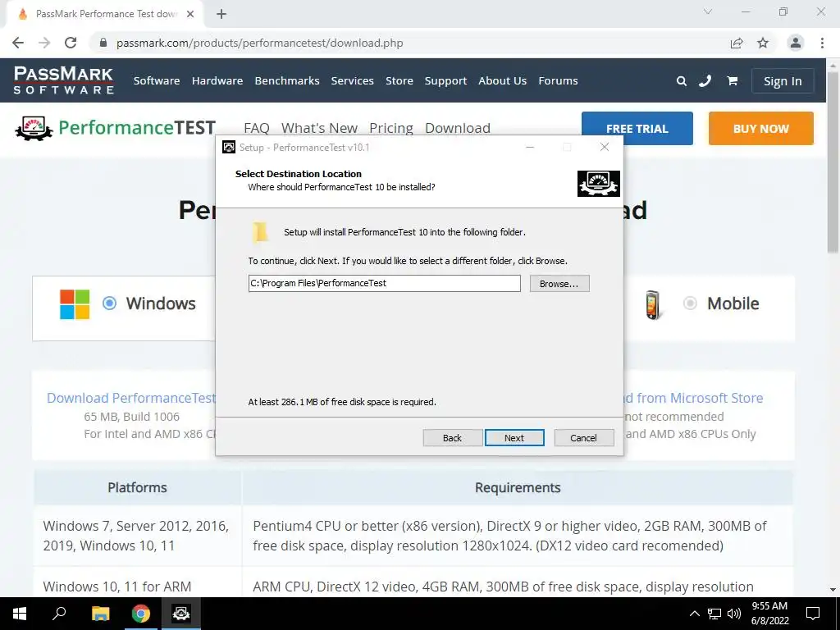The image size is (840, 630).
Task: Click the Browse... button in setup
Action: click(559, 283)
